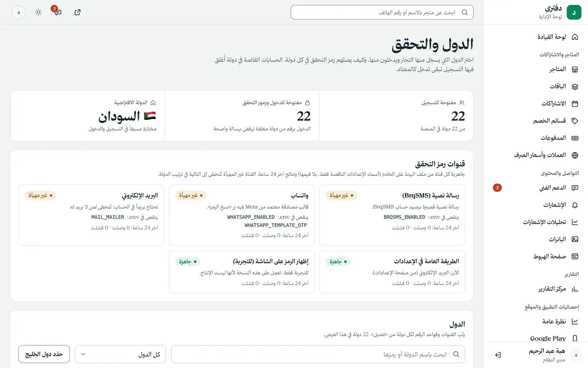588x368 pixels.
Task: Click the قنوات رمز التحقق section heading
Action: pyautogui.click(x=440, y=164)
